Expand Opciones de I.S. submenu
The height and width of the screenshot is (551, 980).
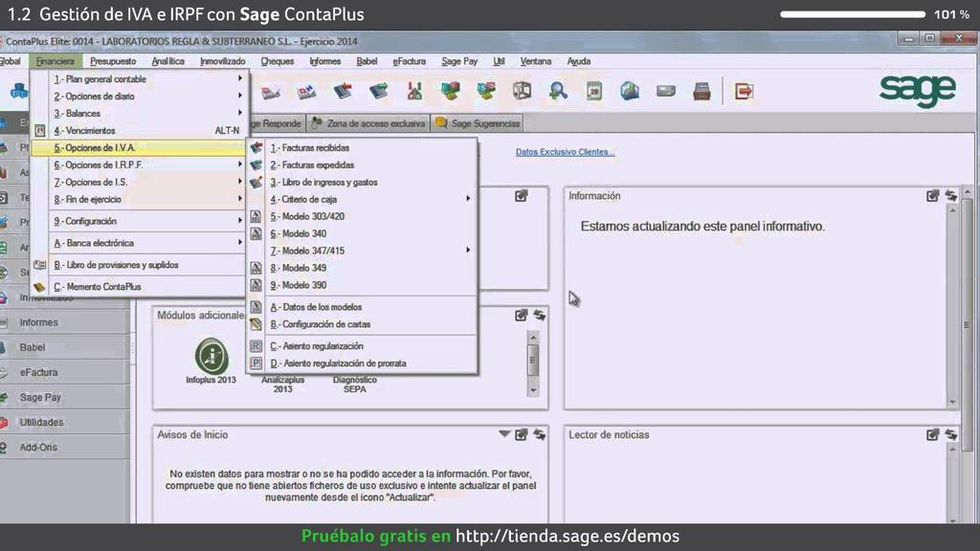click(x=239, y=182)
